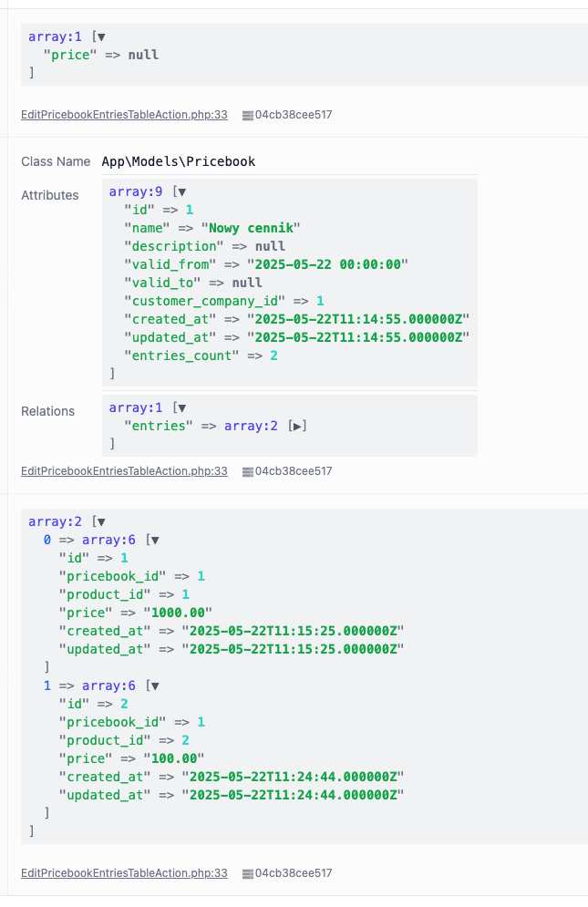This screenshot has height=907, width=588.
Task: Collapse the top-level array:2 dump
Action: click(101, 521)
